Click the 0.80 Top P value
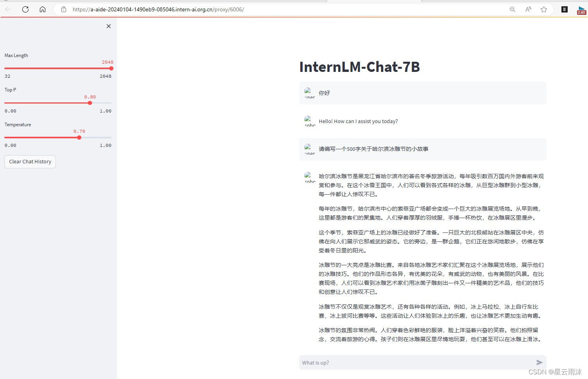588x379 pixels. click(90, 97)
